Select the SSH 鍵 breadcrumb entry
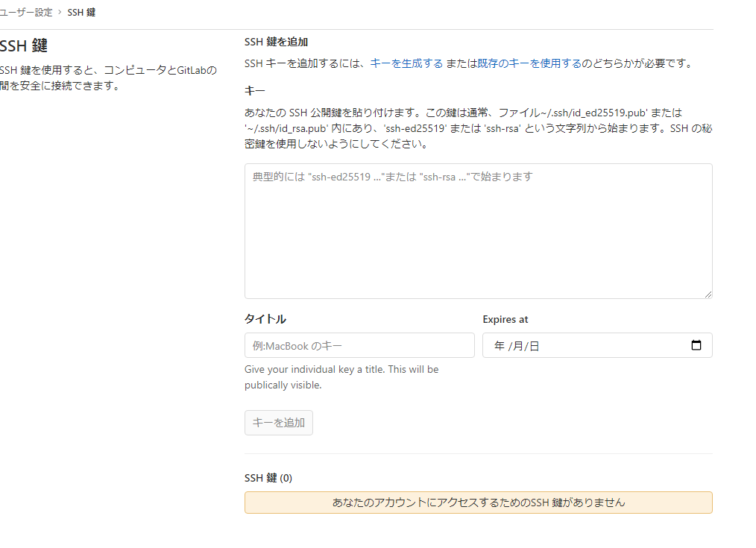 pos(81,12)
